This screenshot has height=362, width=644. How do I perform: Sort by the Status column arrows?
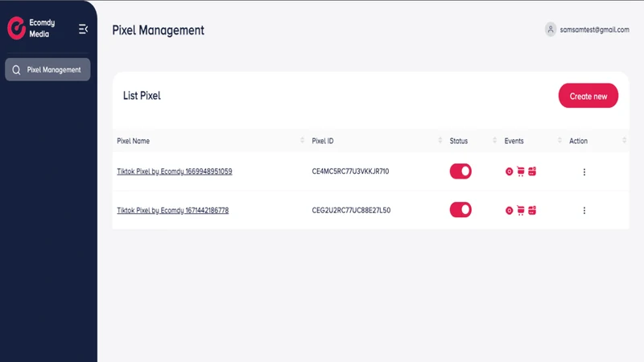pyautogui.click(x=494, y=140)
